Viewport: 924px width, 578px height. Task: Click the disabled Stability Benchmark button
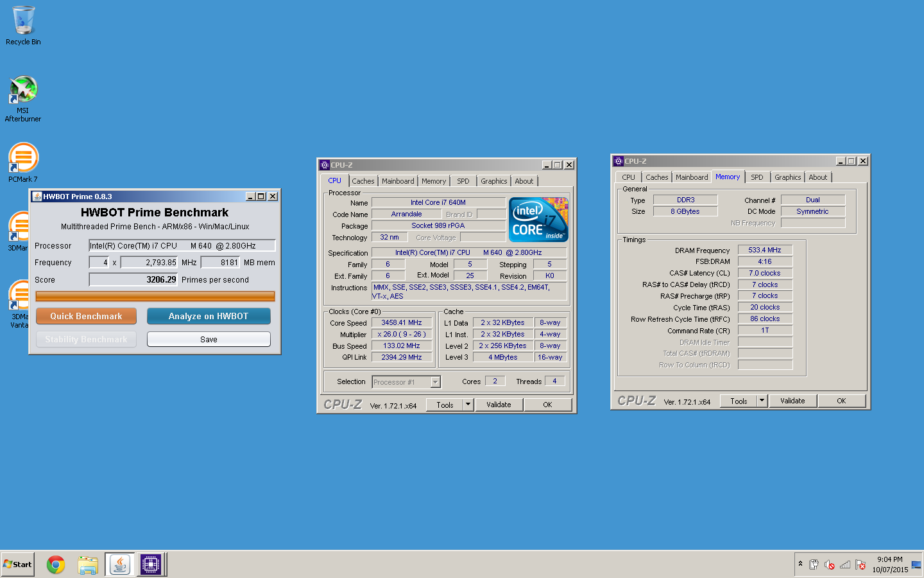(86, 339)
